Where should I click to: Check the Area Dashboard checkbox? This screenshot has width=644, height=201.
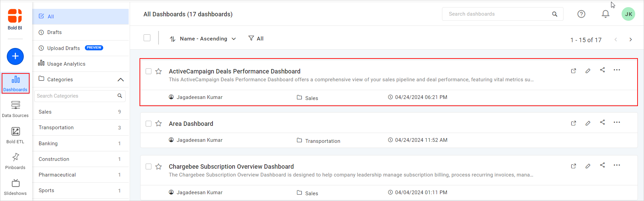coord(148,123)
